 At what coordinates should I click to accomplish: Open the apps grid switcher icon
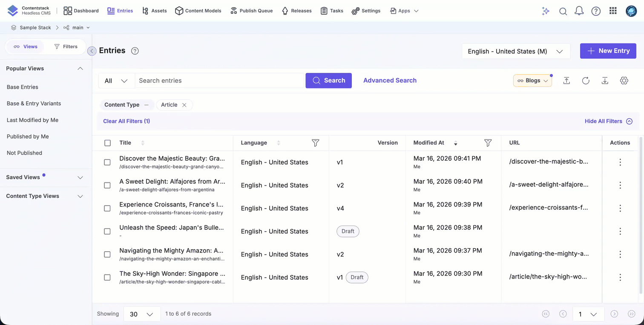[x=613, y=11]
